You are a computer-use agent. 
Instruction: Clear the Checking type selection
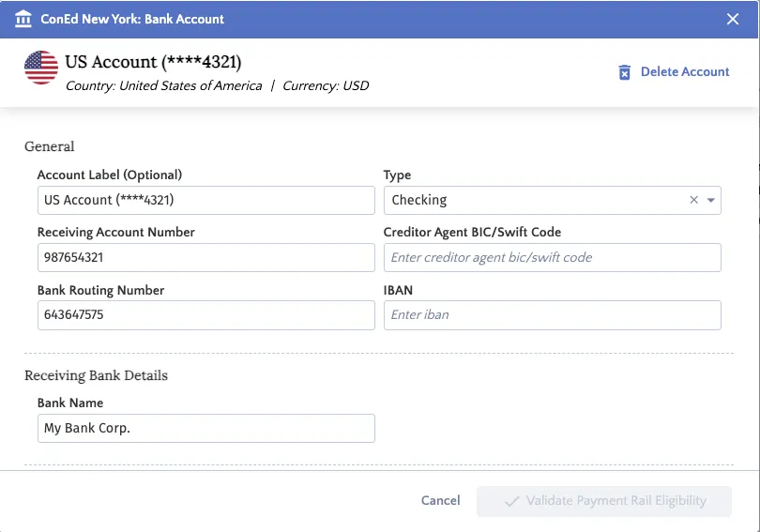[x=693, y=200]
